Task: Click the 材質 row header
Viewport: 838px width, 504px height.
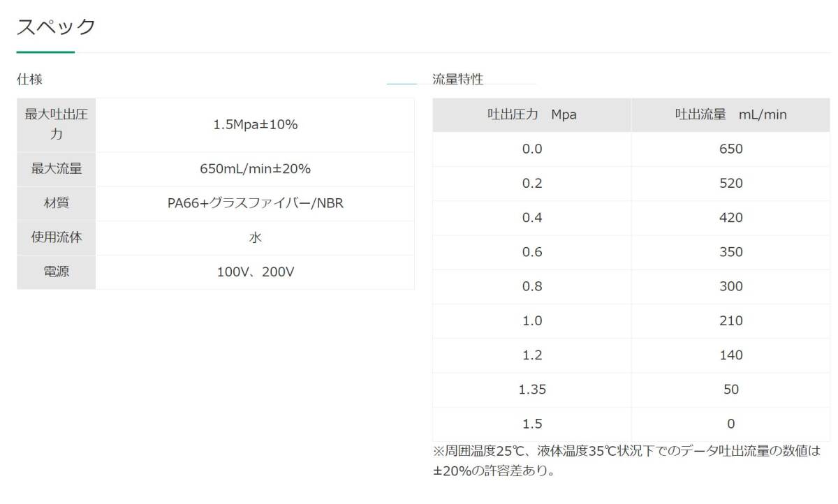Action: tap(55, 203)
